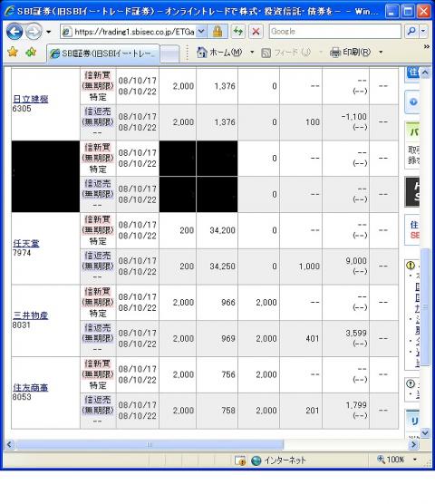The height and width of the screenshot is (504, 435).
Task: Click the horizontal scrollbar thumb
Action: [150, 445]
